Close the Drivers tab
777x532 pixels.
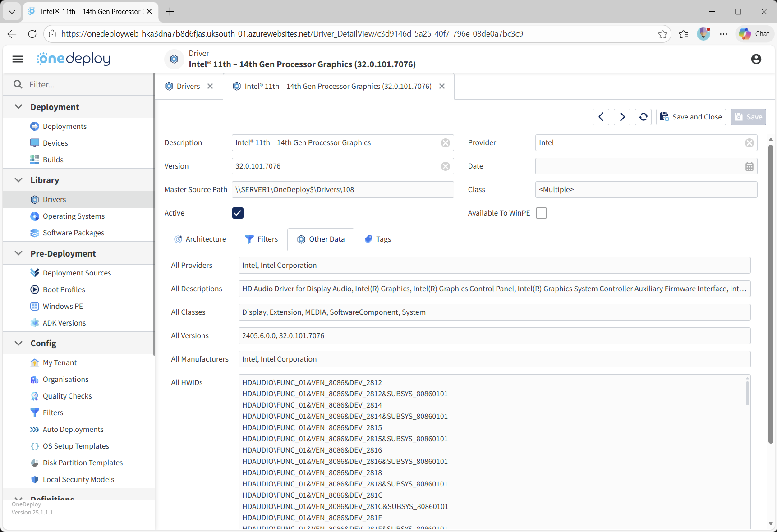point(210,86)
